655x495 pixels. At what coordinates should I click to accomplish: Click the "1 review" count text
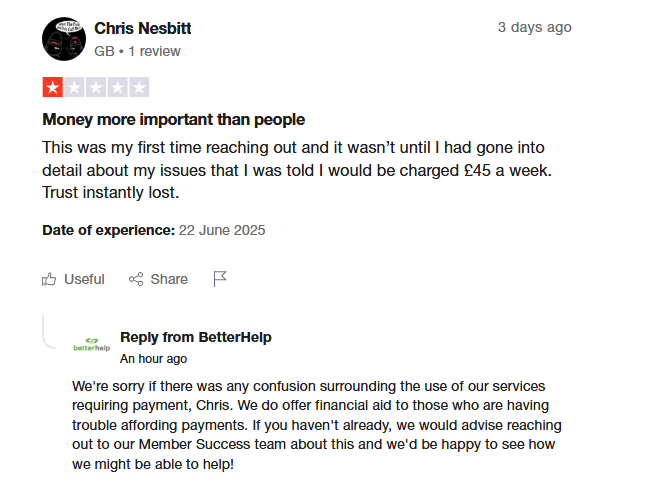153,51
